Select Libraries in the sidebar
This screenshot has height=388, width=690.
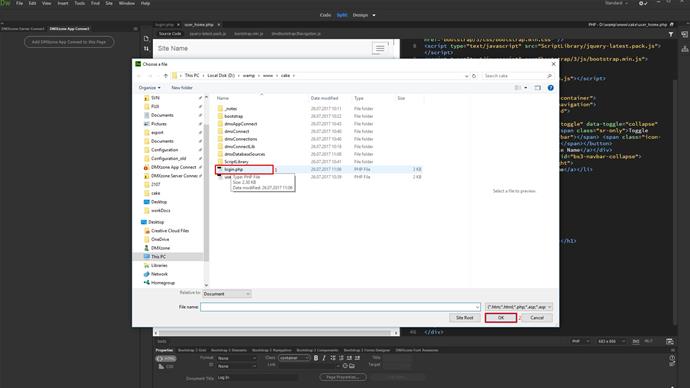159,265
